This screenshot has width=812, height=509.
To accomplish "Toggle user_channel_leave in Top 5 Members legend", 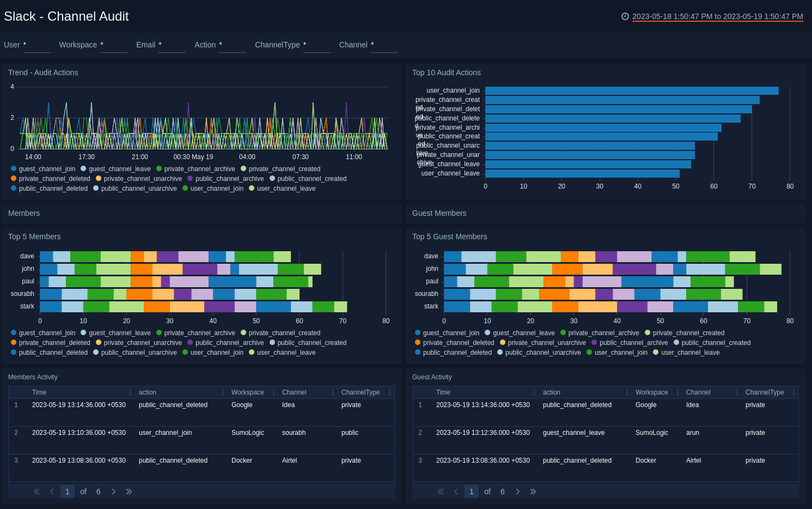I will 282,353.
